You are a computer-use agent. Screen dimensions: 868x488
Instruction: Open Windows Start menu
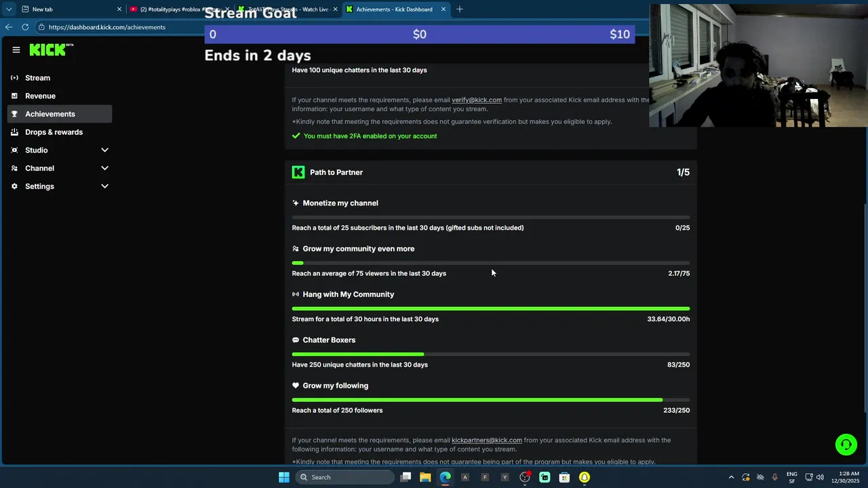[x=284, y=477]
